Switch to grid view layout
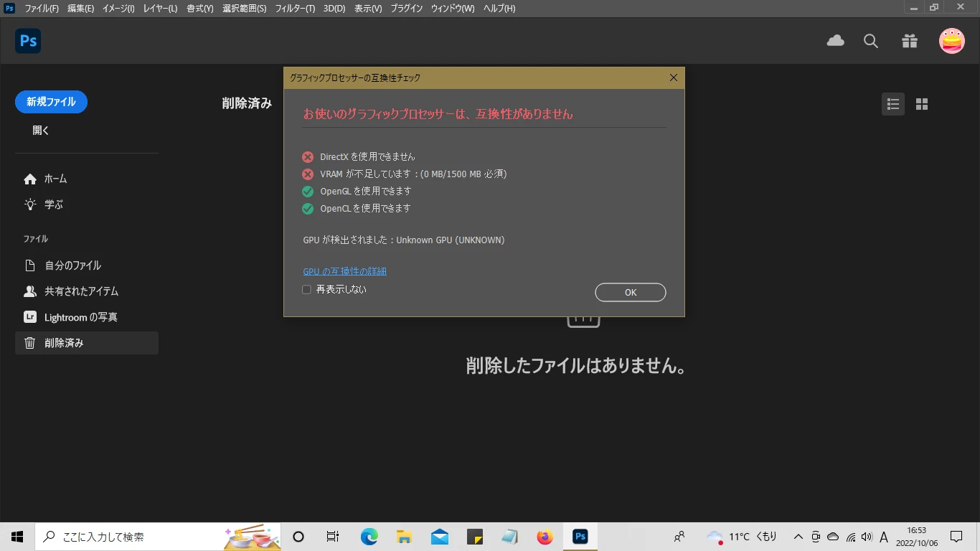The width and height of the screenshot is (980, 551). pyautogui.click(x=922, y=104)
